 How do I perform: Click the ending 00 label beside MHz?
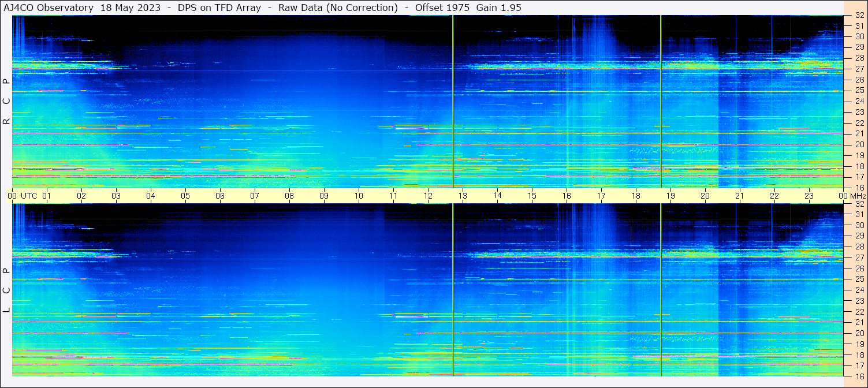(843, 196)
